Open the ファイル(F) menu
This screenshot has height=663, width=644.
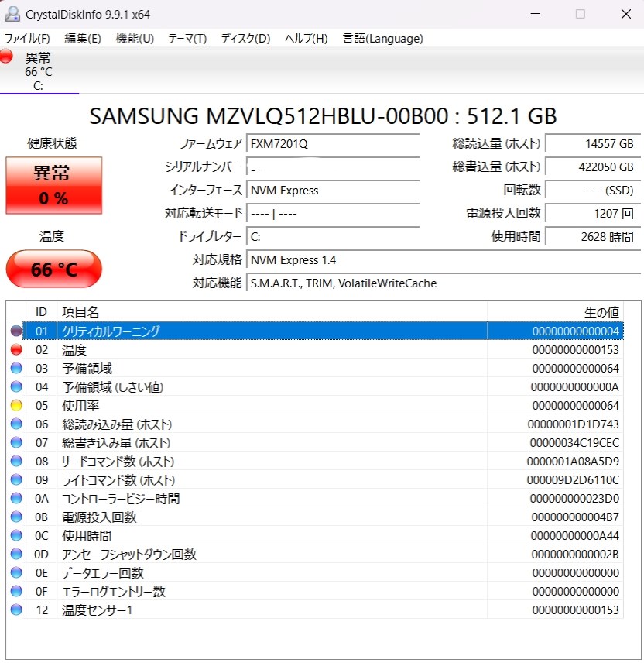click(27, 39)
